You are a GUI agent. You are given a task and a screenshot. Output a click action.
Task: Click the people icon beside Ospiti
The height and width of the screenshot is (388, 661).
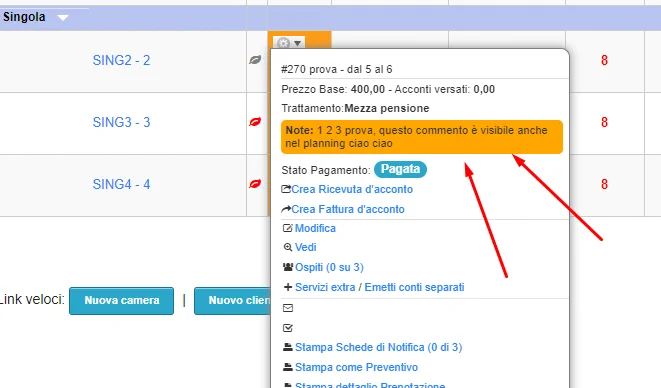(288, 267)
